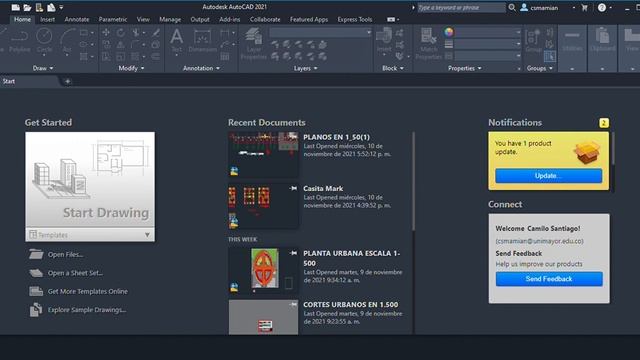The image size is (640, 360).
Task: Open the Autodesk App Store cart icon
Action: 584,7
